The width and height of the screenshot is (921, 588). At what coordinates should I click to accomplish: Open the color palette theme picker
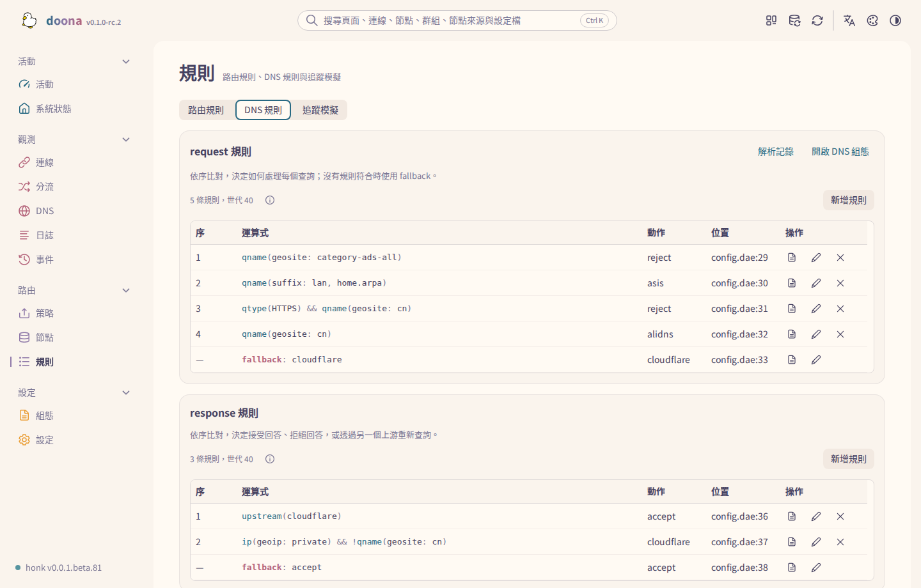[x=872, y=20]
